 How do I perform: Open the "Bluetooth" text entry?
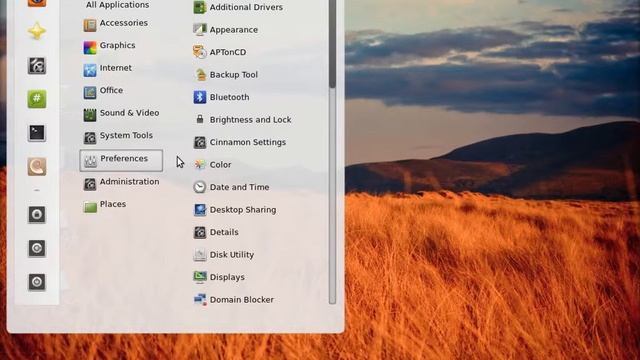[229, 97]
